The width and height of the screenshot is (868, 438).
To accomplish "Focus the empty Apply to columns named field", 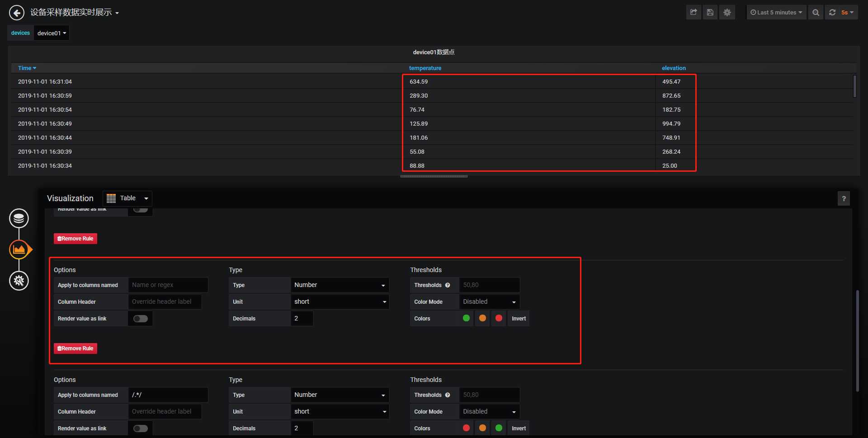I will pos(168,285).
